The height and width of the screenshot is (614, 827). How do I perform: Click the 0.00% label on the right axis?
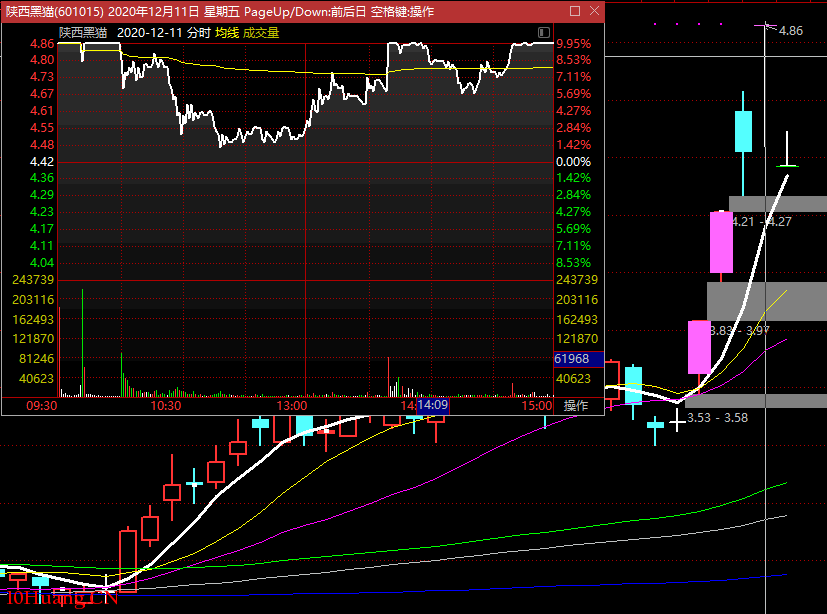pos(573,161)
